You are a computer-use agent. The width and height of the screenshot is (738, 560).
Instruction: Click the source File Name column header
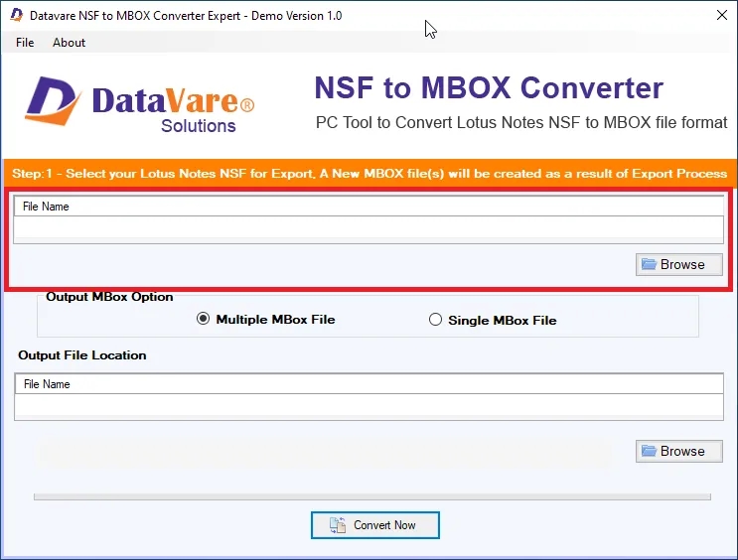pyautogui.click(x=369, y=207)
